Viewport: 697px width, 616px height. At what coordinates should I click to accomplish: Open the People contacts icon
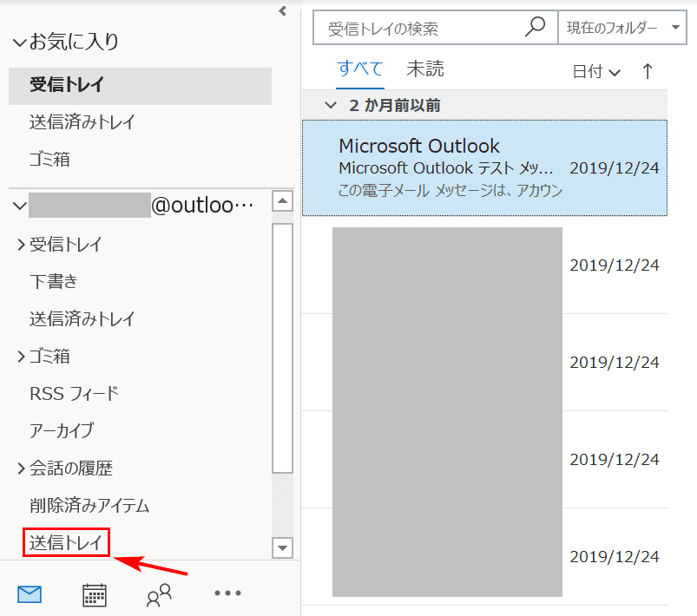[160, 594]
